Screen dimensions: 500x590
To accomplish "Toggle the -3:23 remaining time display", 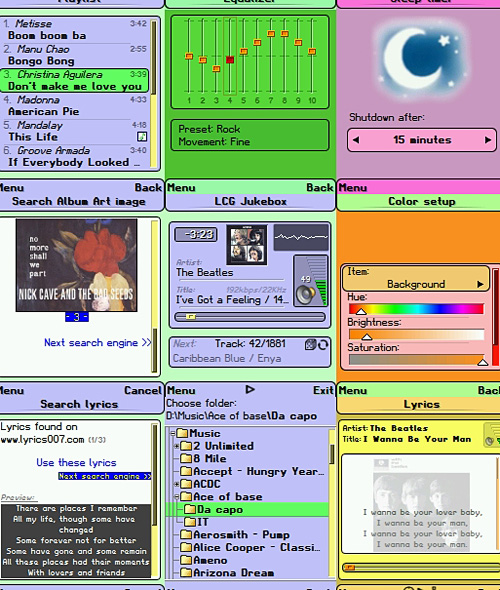I will 196,235.
